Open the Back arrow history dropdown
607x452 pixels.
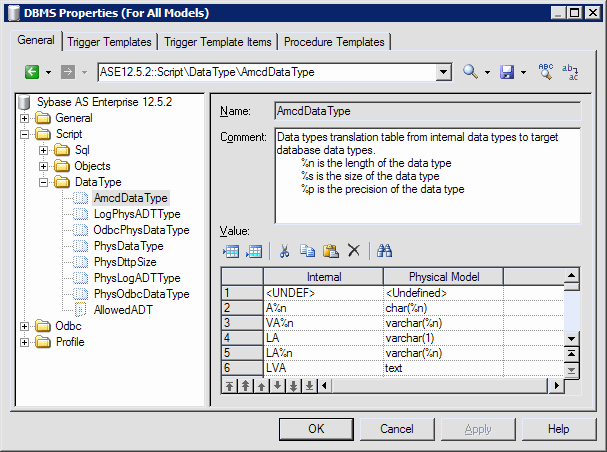[x=48, y=72]
